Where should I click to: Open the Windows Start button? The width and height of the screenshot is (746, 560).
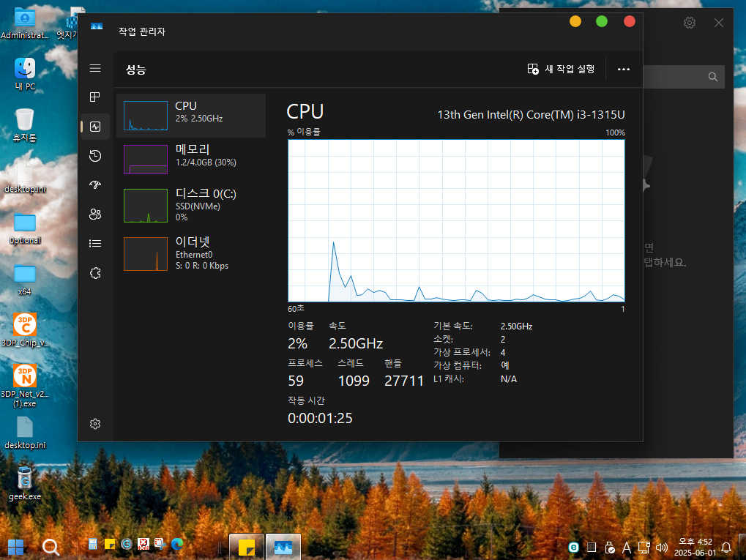tap(15, 547)
